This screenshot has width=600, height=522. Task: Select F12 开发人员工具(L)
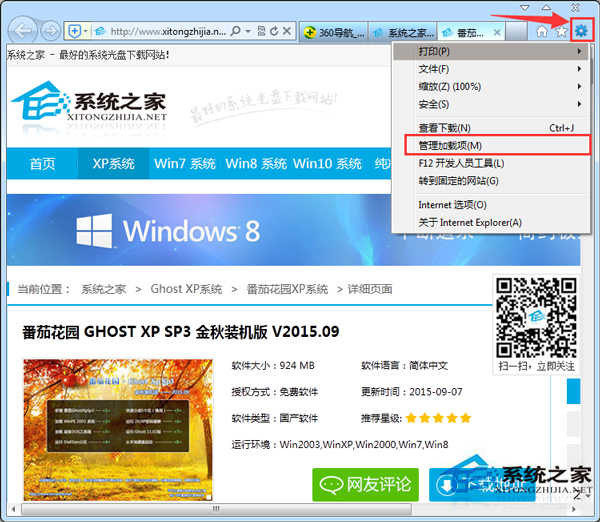491,163
